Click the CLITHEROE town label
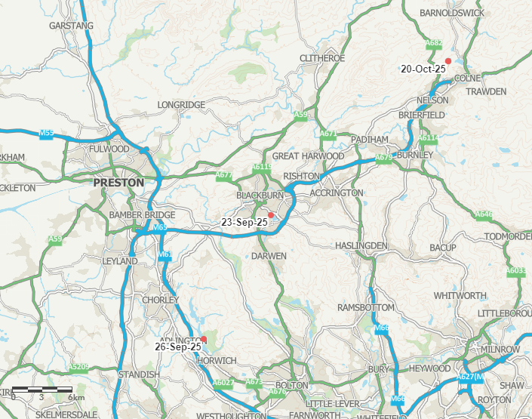Viewport: 532px width, 419px height. [x=322, y=58]
